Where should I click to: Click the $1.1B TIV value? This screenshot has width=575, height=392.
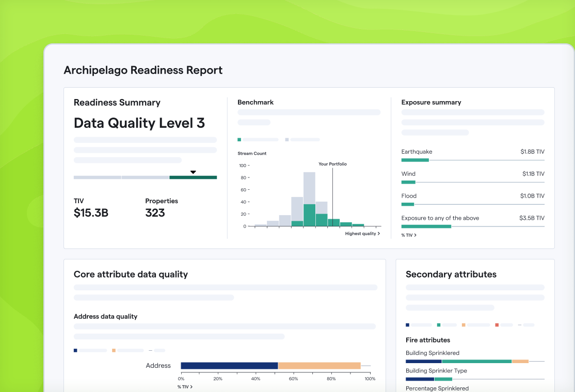(x=534, y=174)
